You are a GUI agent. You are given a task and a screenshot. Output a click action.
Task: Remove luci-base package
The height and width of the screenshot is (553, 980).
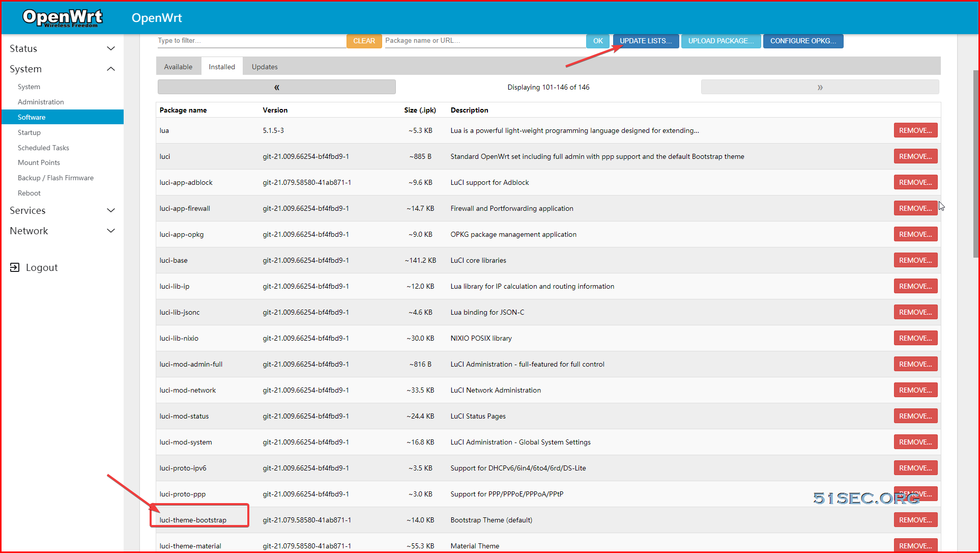click(x=915, y=260)
